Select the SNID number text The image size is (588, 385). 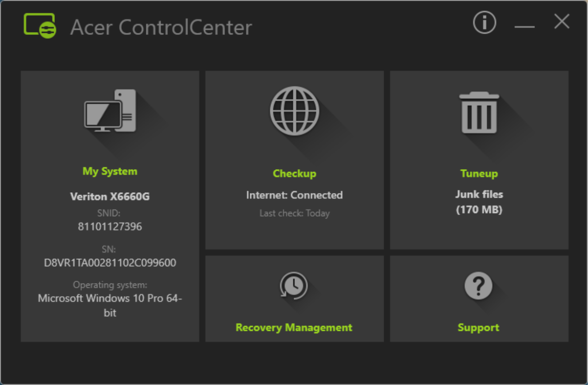point(109,226)
